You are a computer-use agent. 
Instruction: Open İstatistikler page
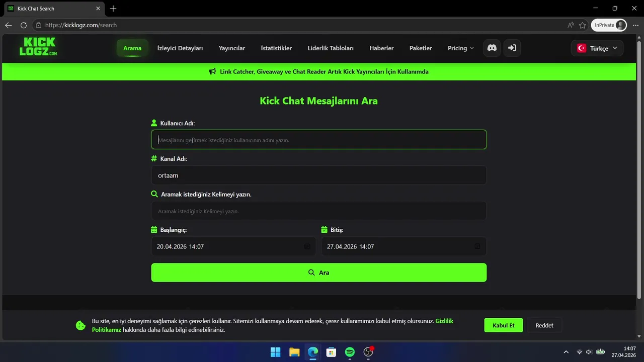click(276, 48)
